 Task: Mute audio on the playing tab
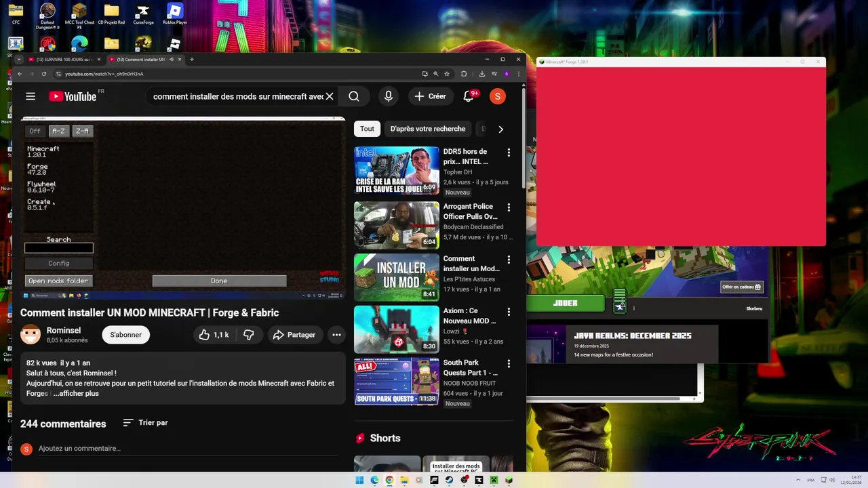pos(172,60)
